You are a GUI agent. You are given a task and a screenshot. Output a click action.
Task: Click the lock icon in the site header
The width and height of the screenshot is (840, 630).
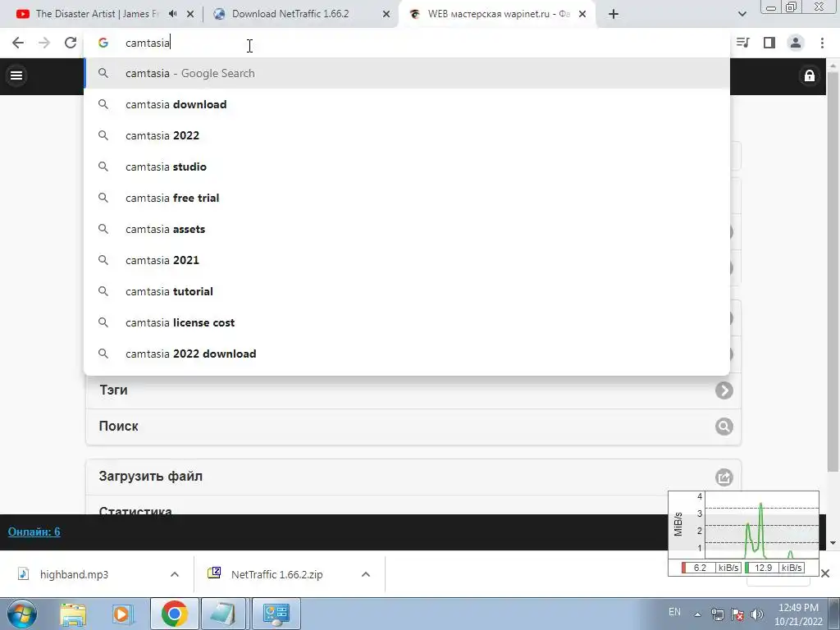[x=810, y=75]
